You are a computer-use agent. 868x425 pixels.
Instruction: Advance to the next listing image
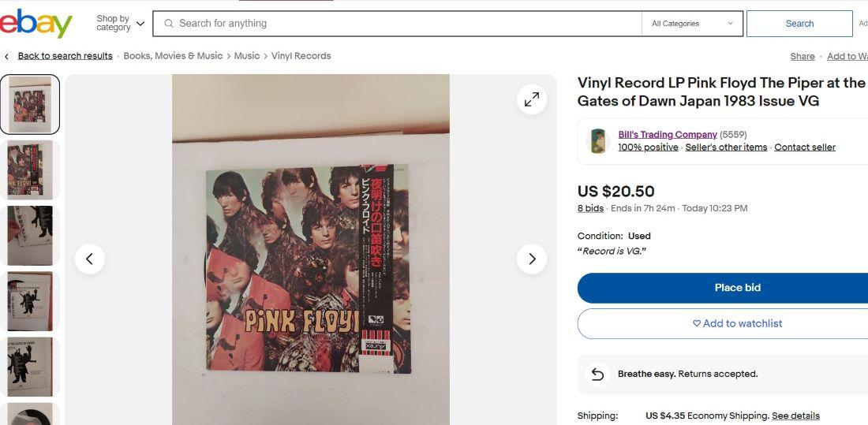532,259
